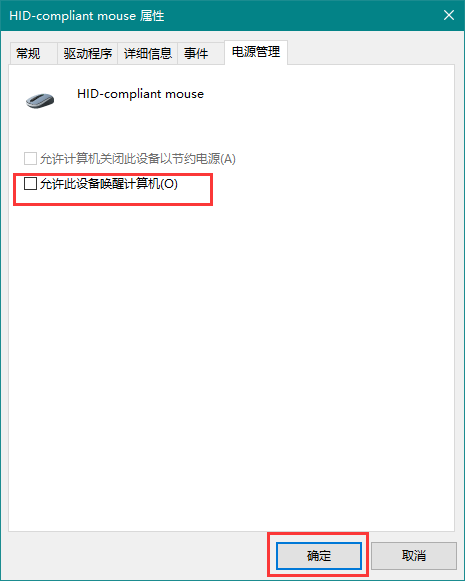Click the 允许此设备唤醒计算机(O) label text

coord(109,183)
